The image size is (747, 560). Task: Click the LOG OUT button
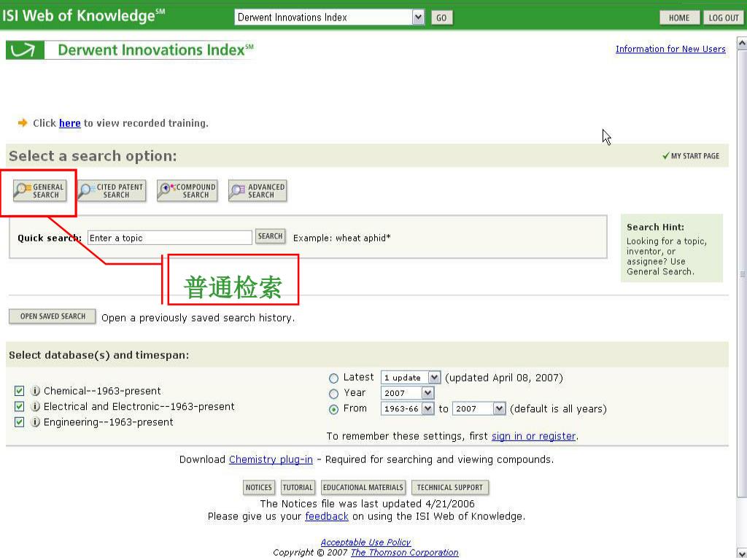(723, 17)
